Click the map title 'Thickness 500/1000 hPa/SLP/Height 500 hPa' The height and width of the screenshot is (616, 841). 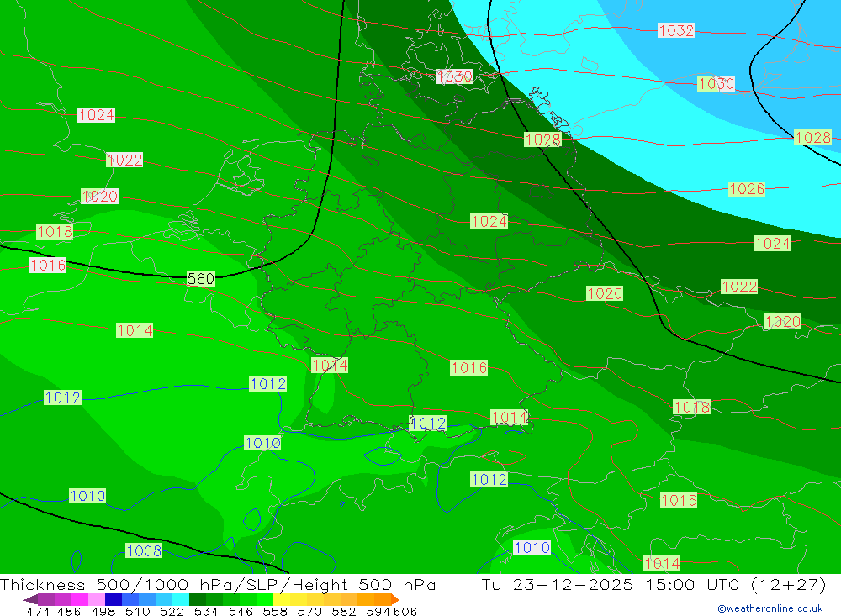[218, 584]
